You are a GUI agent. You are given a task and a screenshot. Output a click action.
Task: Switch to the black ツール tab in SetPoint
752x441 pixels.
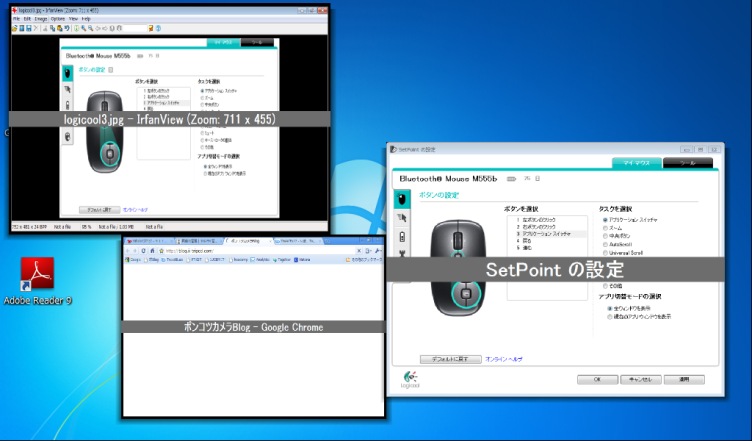point(688,163)
